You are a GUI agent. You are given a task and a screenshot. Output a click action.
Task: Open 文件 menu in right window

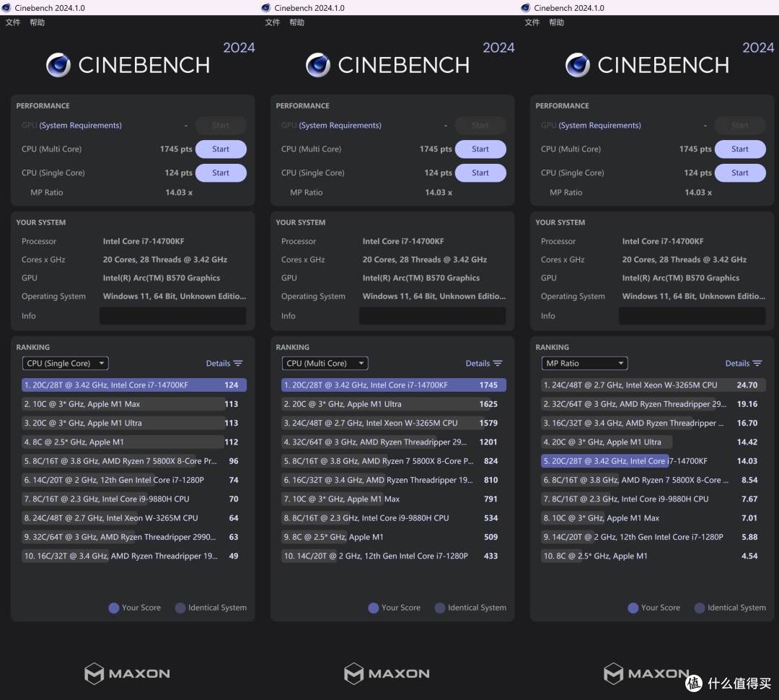pyautogui.click(x=532, y=22)
